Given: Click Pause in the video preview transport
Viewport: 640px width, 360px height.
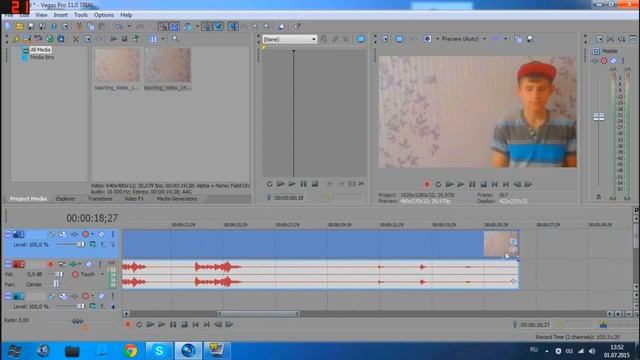Looking at the screenshot, I should click(472, 184).
